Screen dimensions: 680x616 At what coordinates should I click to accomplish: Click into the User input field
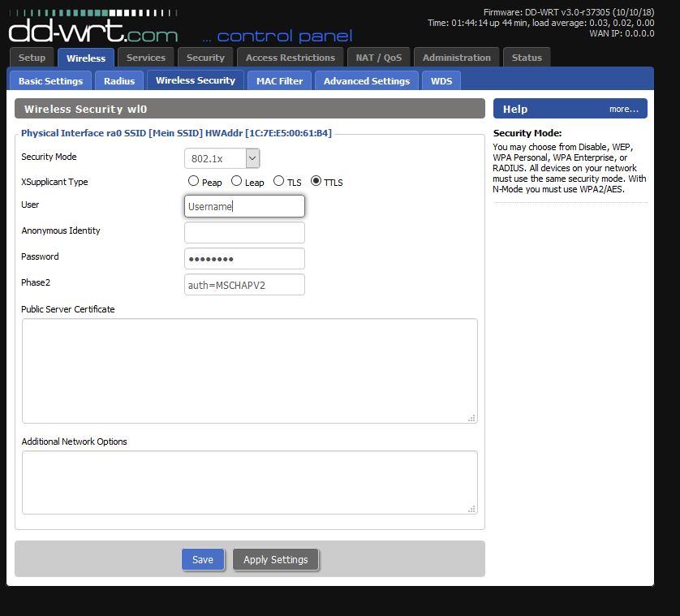(244, 206)
